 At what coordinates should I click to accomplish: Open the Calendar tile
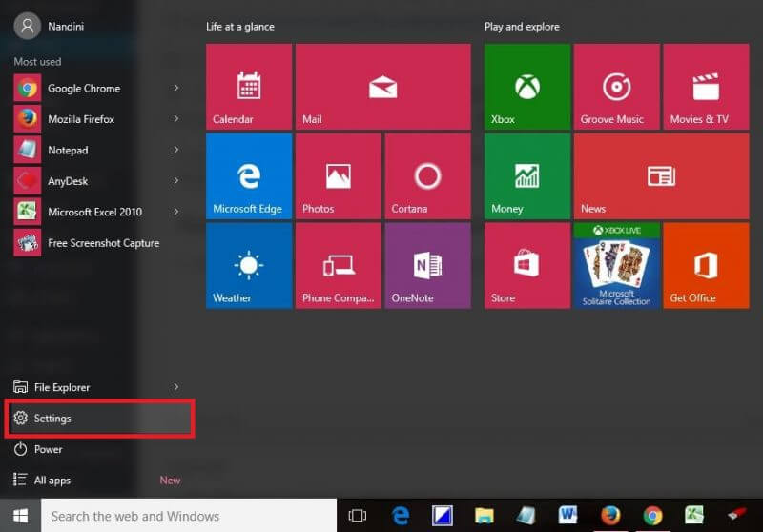point(249,87)
